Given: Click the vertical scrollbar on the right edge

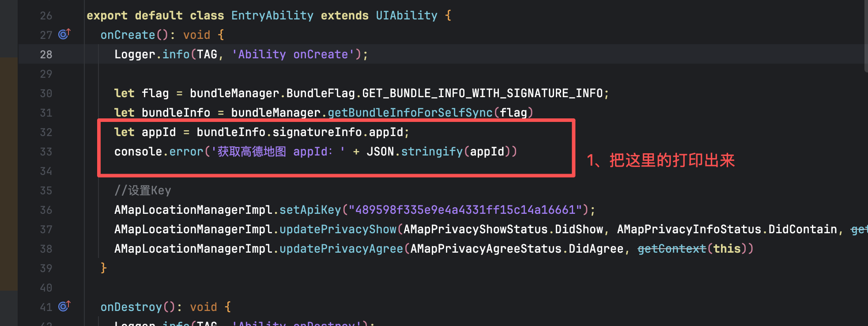Looking at the screenshot, I should pyautogui.click(x=865, y=35).
